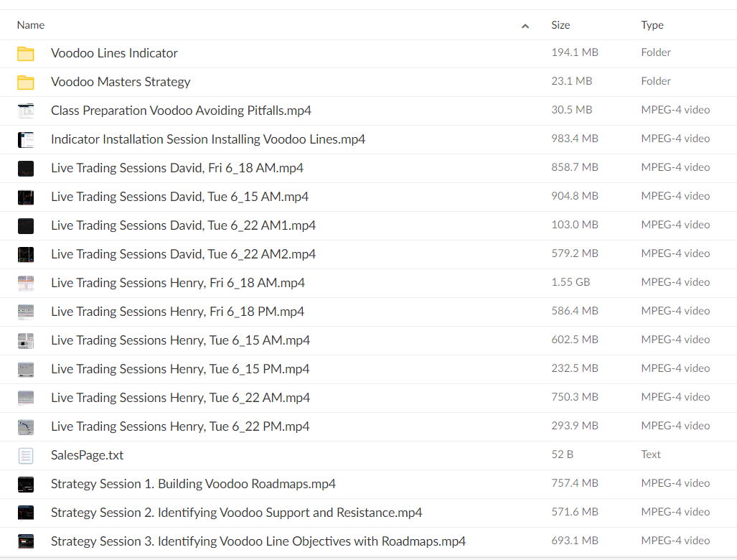
Task: Select Live Trading Sessions Henry, Tue 6_15 PM.mp4
Action: point(180,368)
